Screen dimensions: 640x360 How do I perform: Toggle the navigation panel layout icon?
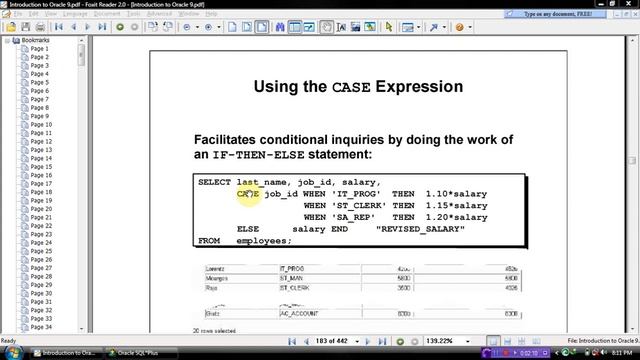(x=294, y=27)
